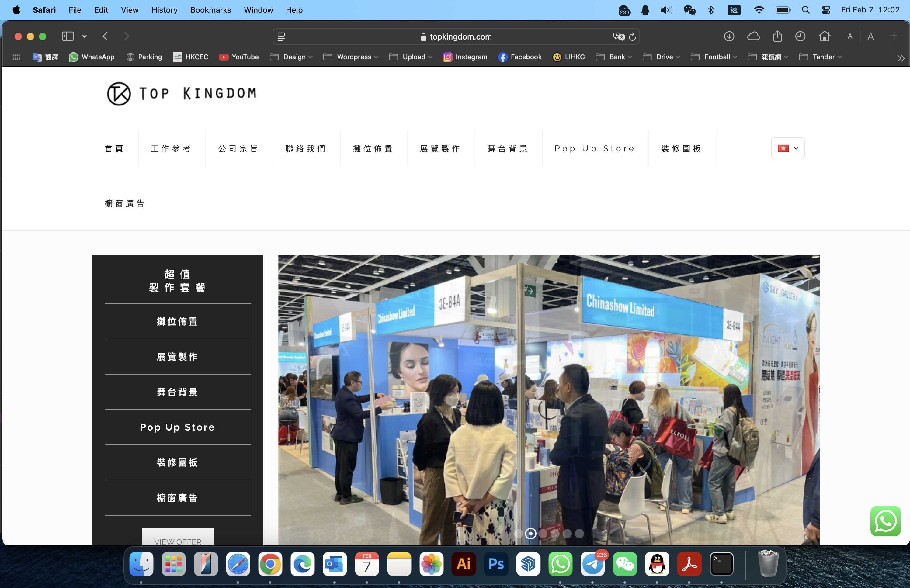Click the Safari Downloads icon
Viewport: 910px width, 588px height.
729,36
